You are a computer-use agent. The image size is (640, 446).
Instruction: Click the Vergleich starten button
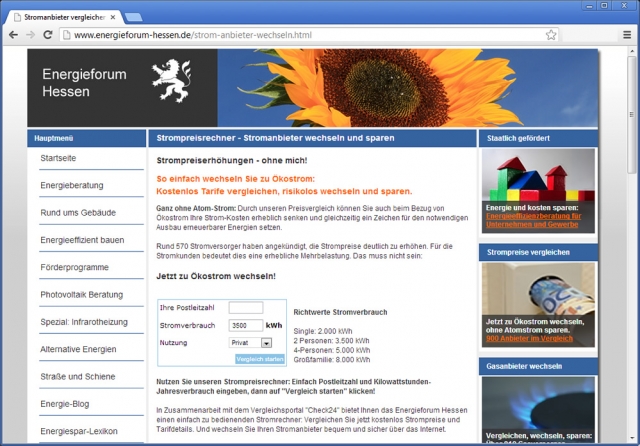coord(260,359)
